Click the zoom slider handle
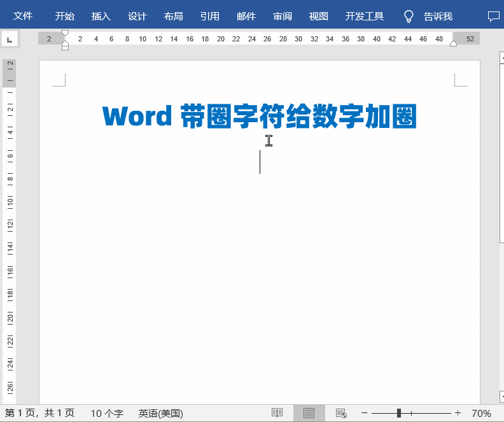The height and width of the screenshot is (422, 504). pyautogui.click(x=399, y=413)
